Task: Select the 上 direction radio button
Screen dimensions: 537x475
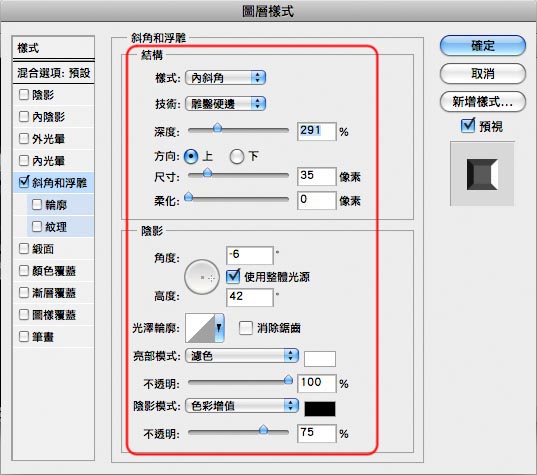Action: (x=191, y=157)
